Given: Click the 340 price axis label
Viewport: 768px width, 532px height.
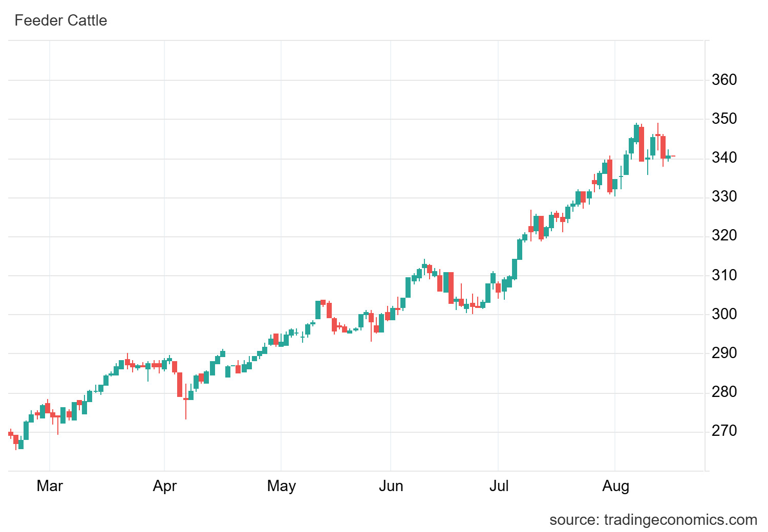Looking at the screenshot, I should (724, 158).
